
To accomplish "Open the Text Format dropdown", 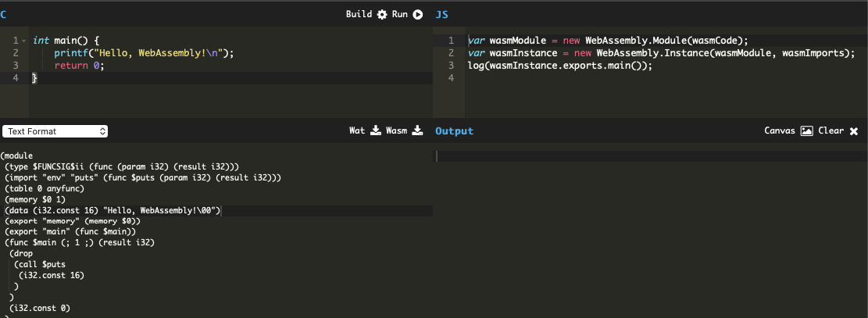I will click(55, 131).
